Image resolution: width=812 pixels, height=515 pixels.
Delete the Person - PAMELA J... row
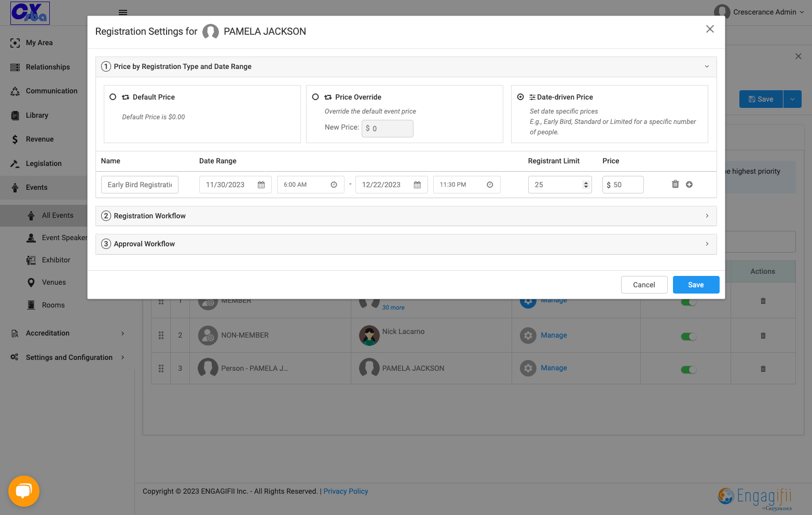(763, 369)
